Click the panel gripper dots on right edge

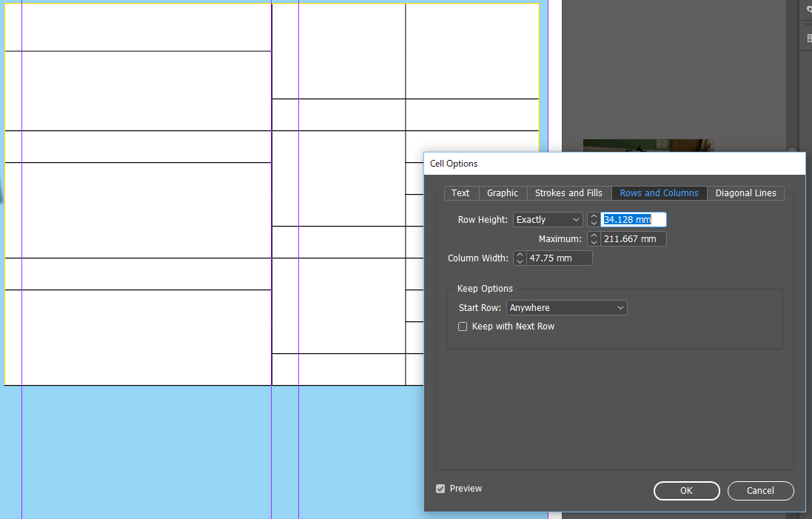coord(809,24)
